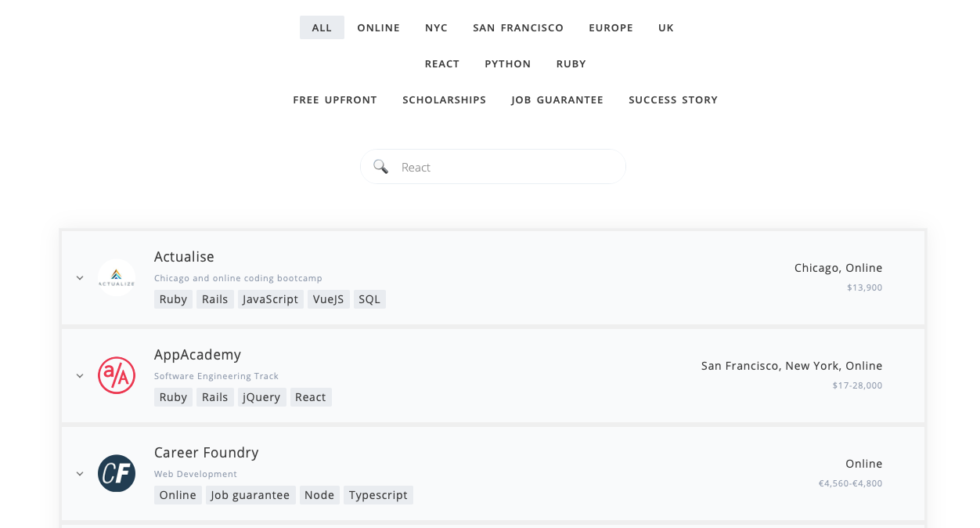
Task: Click 'Chicago and online coding bootcamp' subtitle
Action: click(x=238, y=278)
